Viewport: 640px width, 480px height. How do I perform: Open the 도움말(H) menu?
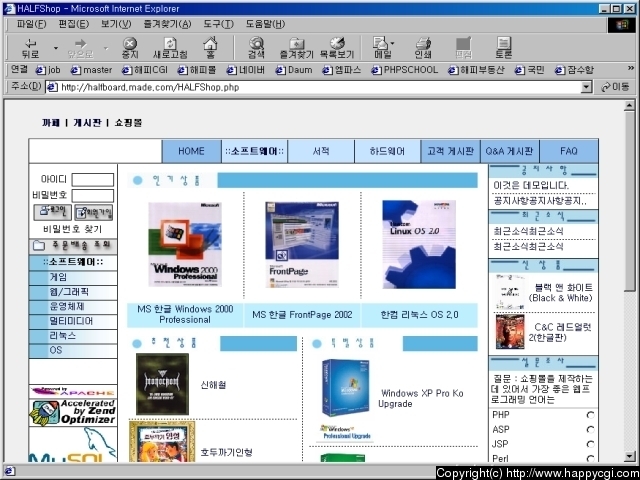265,24
